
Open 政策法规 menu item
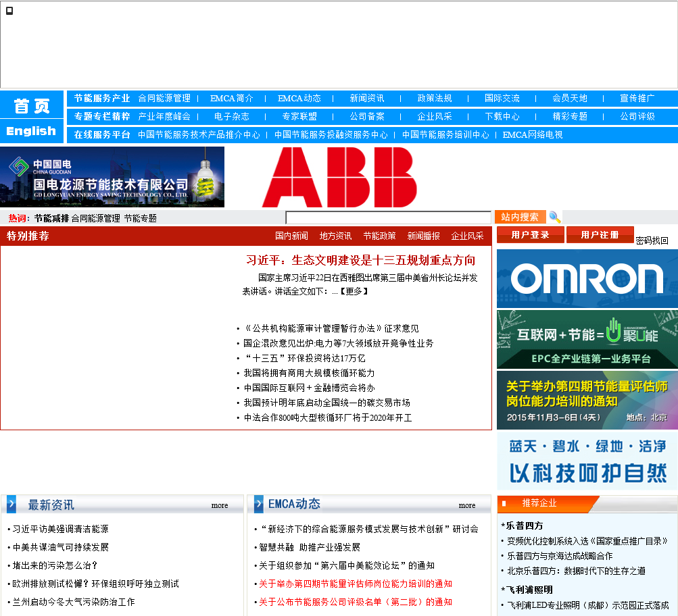[435, 99]
